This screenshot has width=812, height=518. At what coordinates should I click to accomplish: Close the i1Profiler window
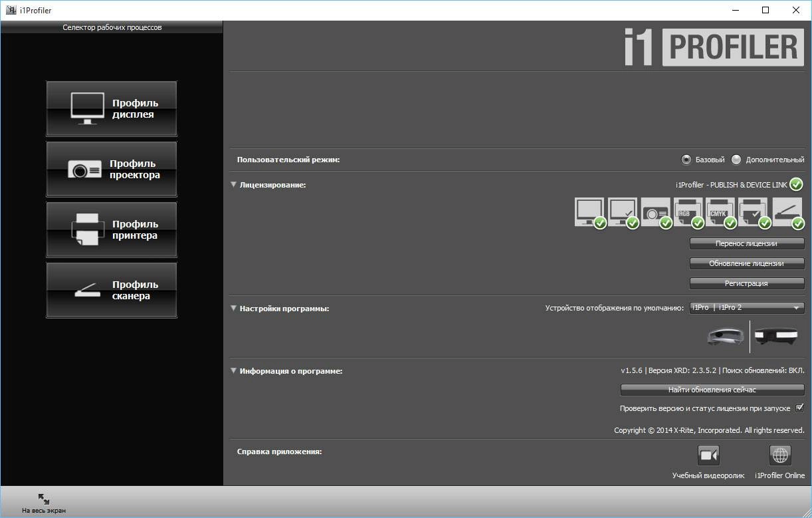pyautogui.click(x=796, y=10)
